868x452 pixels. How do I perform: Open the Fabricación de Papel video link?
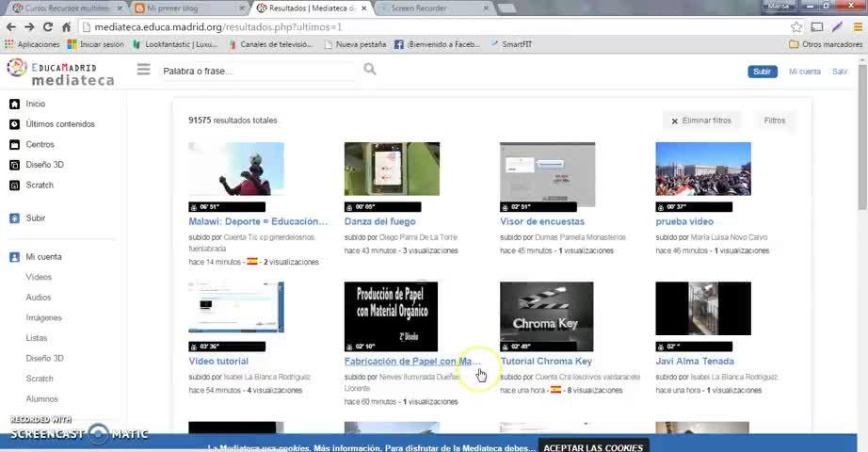coord(412,362)
